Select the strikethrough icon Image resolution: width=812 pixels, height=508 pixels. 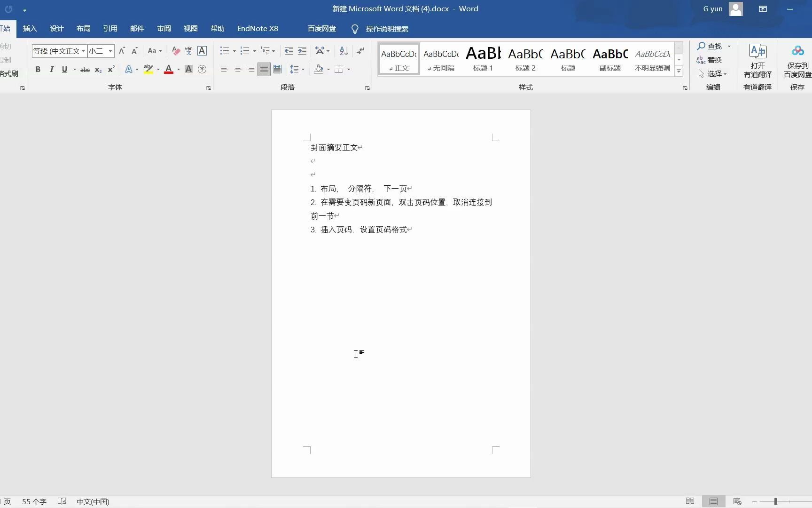click(x=85, y=69)
